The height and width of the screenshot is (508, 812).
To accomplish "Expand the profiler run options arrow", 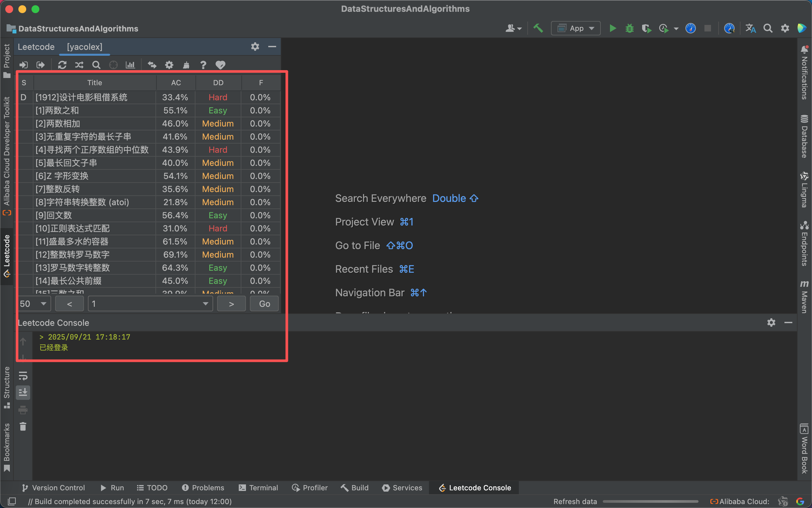I will (676, 29).
